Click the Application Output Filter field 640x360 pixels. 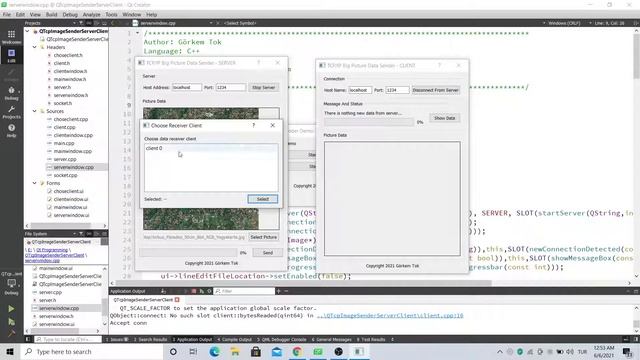tap(244, 291)
